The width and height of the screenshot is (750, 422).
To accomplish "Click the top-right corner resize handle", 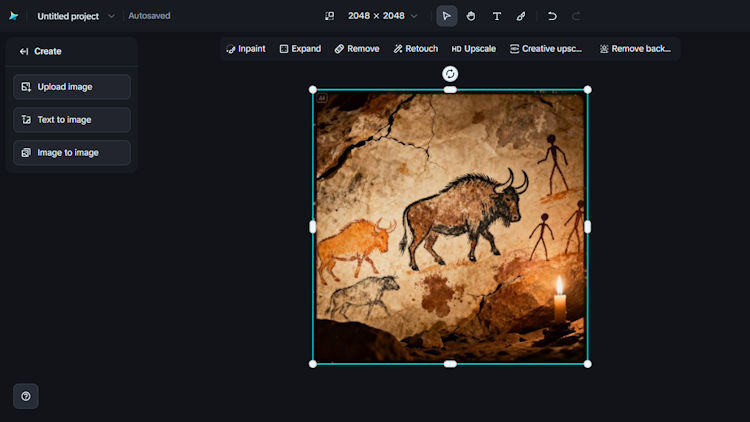I will point(587,89).
